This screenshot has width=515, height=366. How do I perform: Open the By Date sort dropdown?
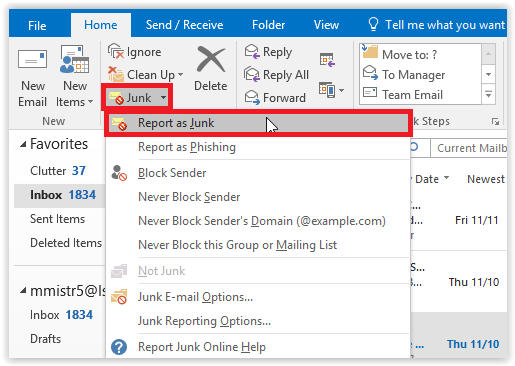(x=446, y=178)
